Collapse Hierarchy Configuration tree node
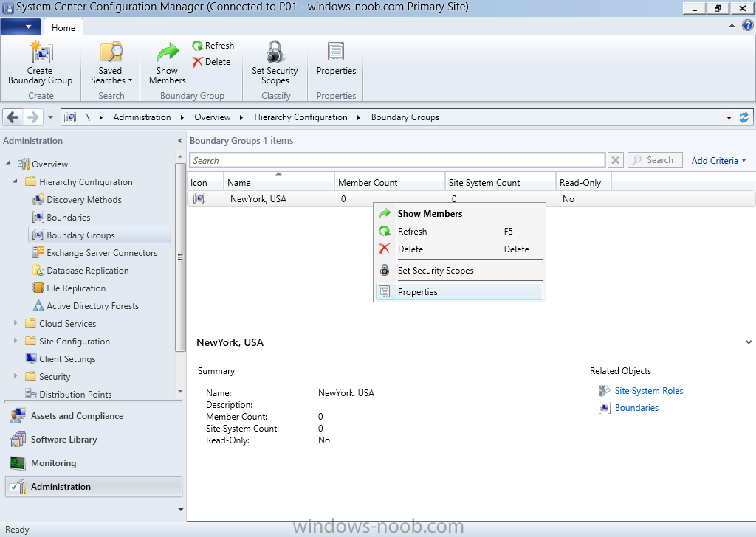756x537 pixels. pos(15,181)
